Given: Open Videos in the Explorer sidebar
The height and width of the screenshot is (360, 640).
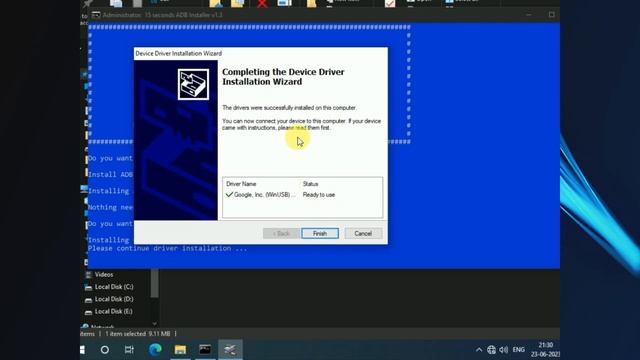Looking at the screenshot, I should (x=104, y=275).
